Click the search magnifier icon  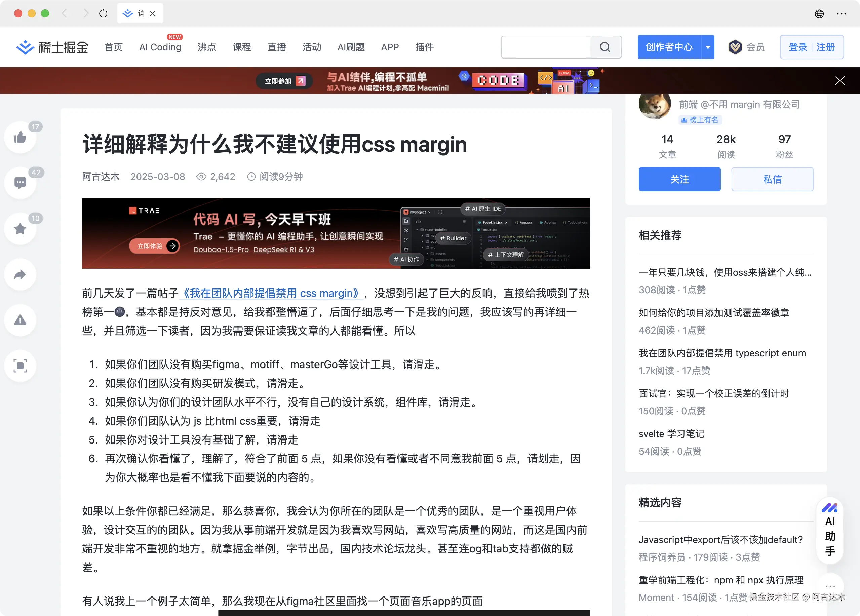point(605,47)
